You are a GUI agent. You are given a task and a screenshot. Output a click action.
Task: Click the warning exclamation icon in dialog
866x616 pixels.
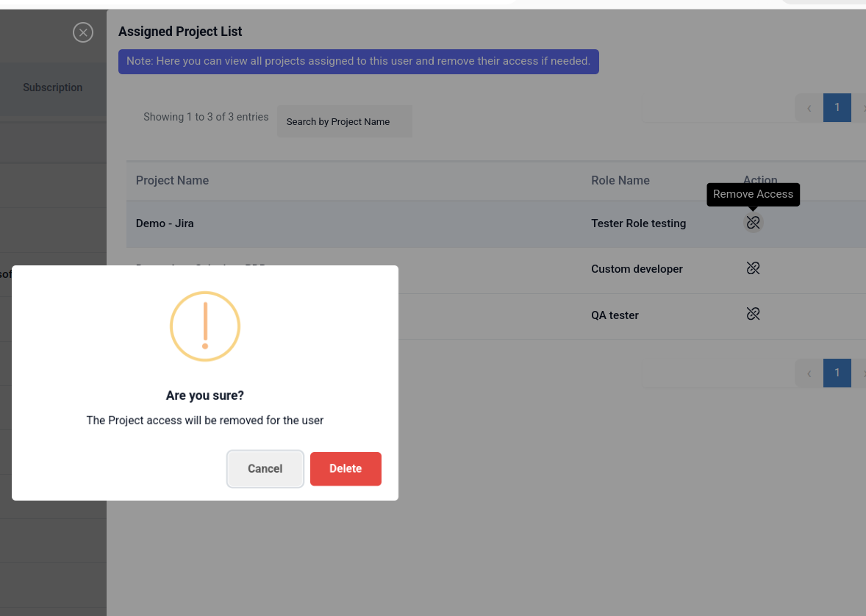coord(205,326)
